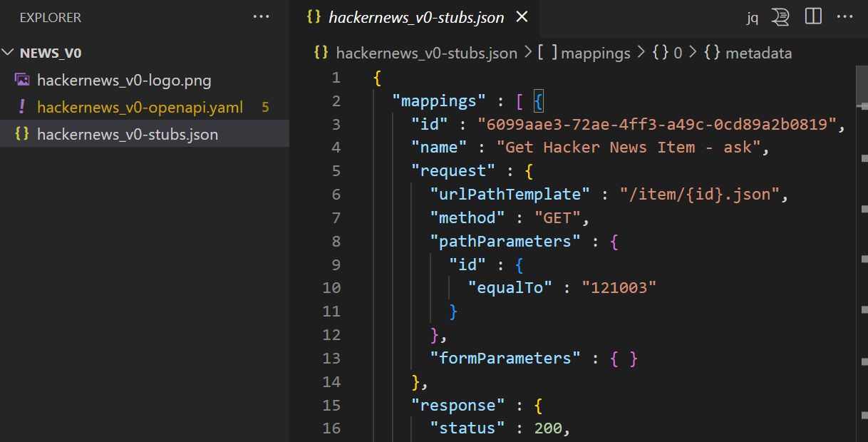Viewport: 868px width, 442px height.
Task: Click the "name" key on line 4
Action: 438,148
